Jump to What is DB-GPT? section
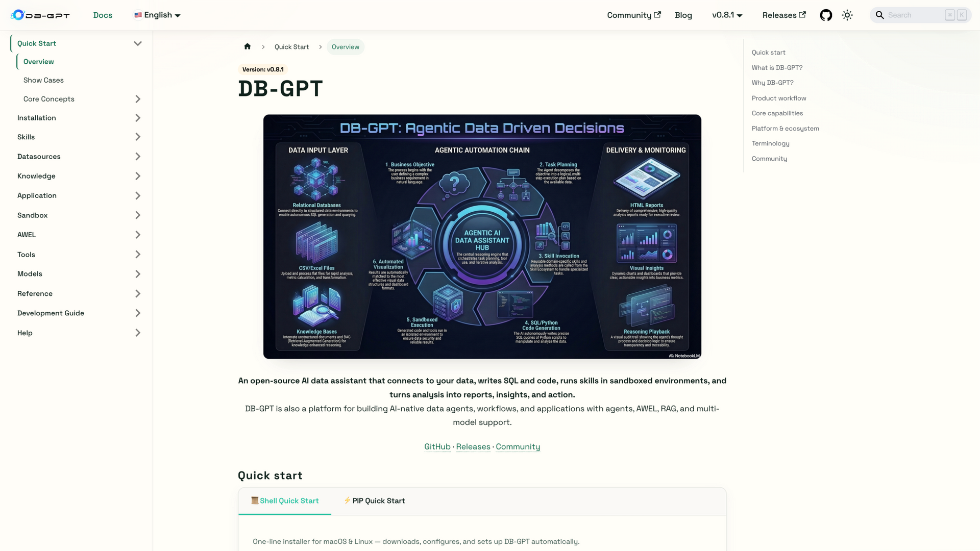Image resolution: width=980 pixels, height=551 pixels. pos(777,68)
